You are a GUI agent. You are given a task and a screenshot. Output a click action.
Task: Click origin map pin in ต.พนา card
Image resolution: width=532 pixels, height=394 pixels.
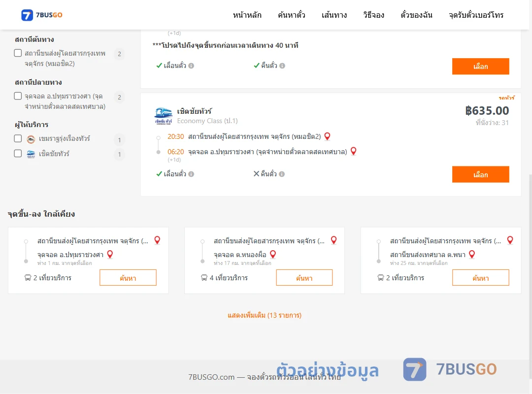[x=510, y=240]
